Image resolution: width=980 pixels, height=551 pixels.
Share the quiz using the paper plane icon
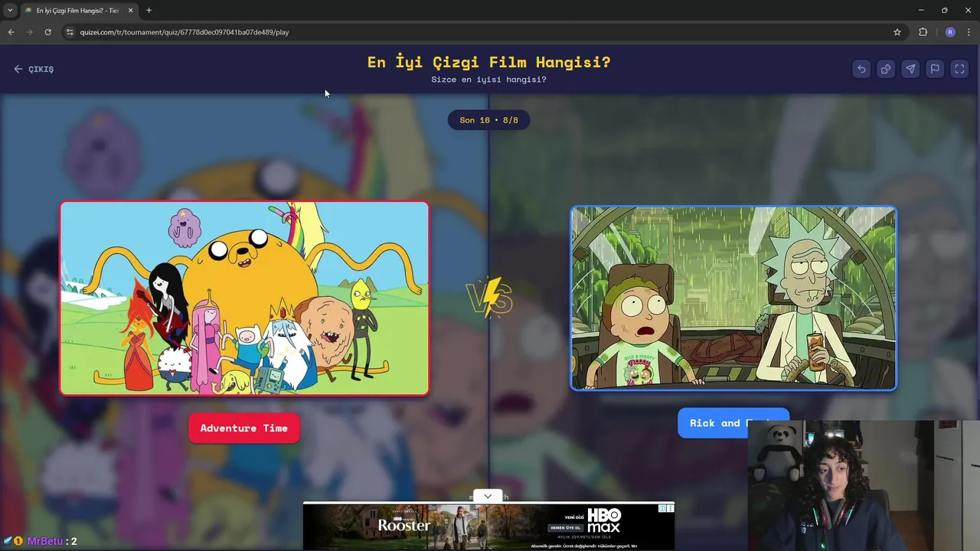(910, 69)
